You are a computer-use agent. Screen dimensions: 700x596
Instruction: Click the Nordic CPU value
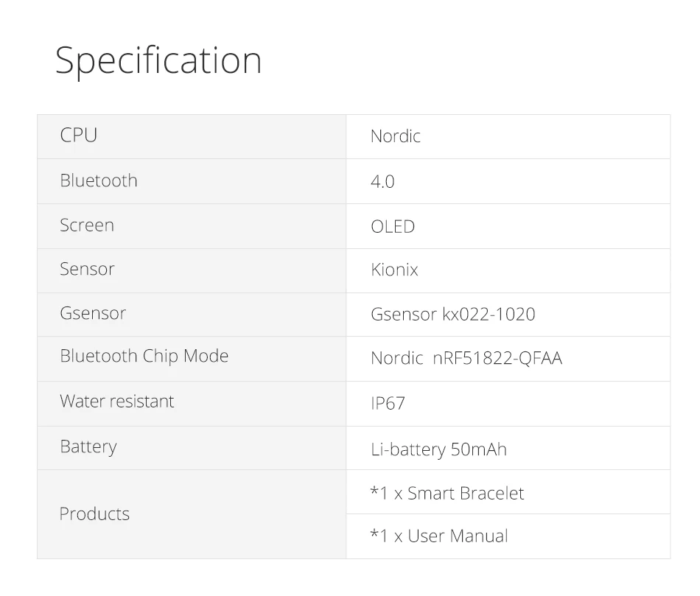[396, 136]
